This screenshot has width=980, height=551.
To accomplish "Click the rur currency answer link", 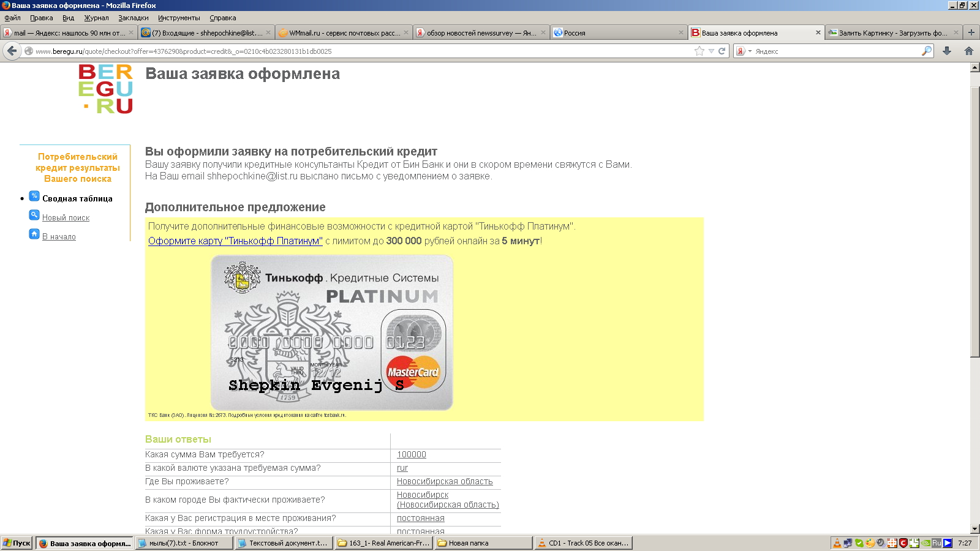I will coord(402,468).
